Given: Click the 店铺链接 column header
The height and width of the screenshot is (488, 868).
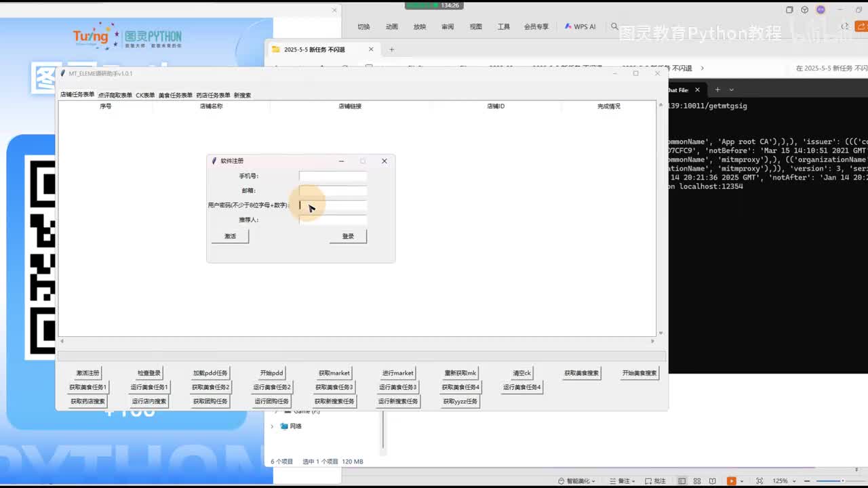Looking at the screenshot, I should (350, 106).
